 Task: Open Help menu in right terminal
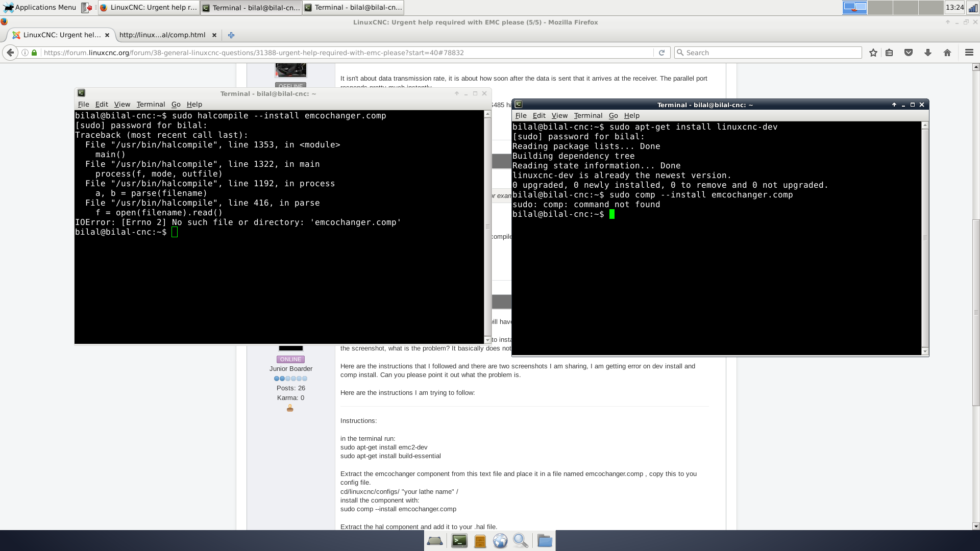(x=632, y=115)
